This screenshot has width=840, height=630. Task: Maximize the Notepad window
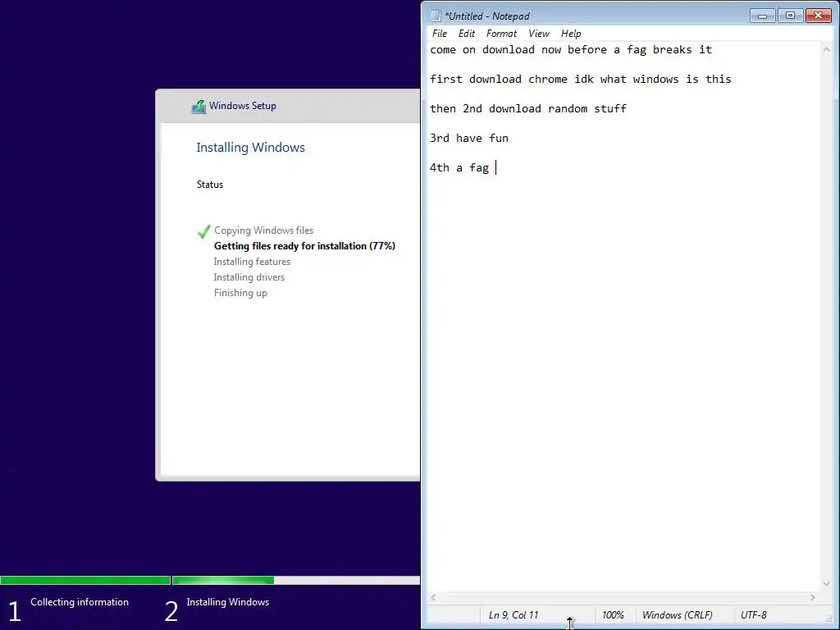point(790,16)
